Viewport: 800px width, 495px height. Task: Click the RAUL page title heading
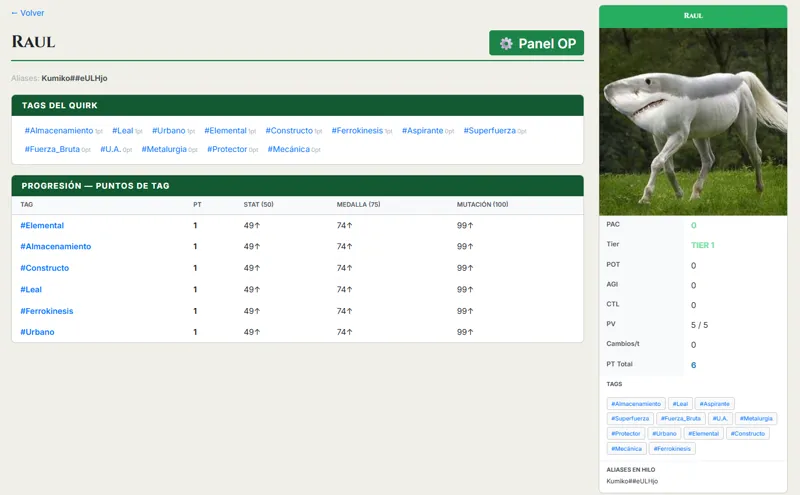point(33,42)
